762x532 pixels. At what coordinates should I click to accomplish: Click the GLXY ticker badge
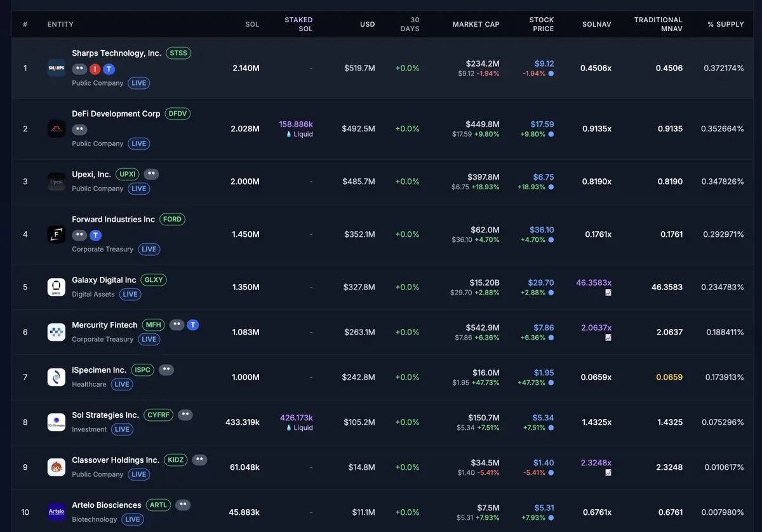pyautogui.click(x=154, y=279)
